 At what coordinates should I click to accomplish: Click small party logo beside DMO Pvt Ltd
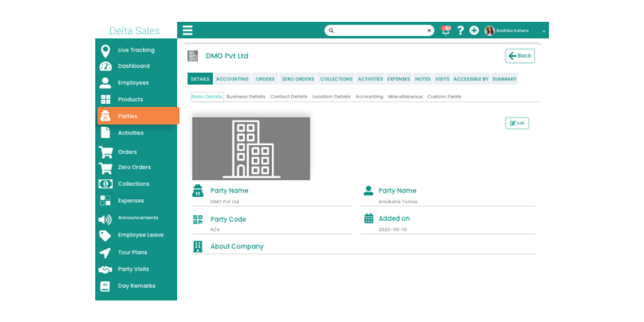coord(193,56)
